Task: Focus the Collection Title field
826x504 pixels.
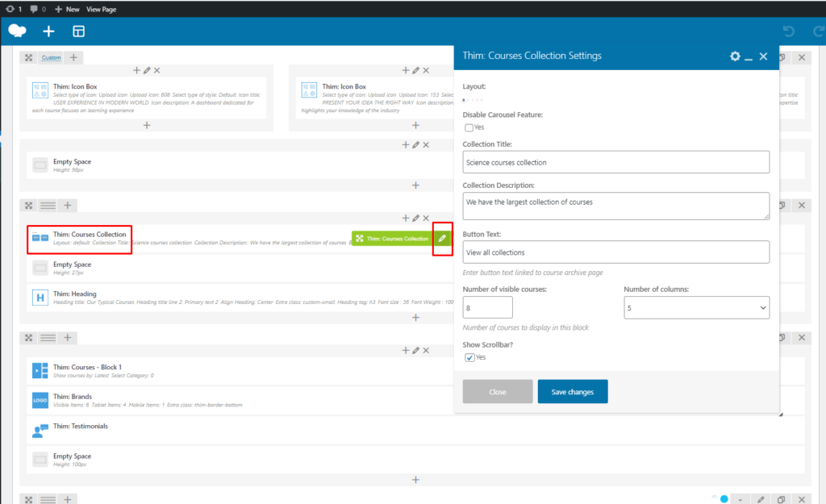Action: pyautogui.click(x=615, y=162)
